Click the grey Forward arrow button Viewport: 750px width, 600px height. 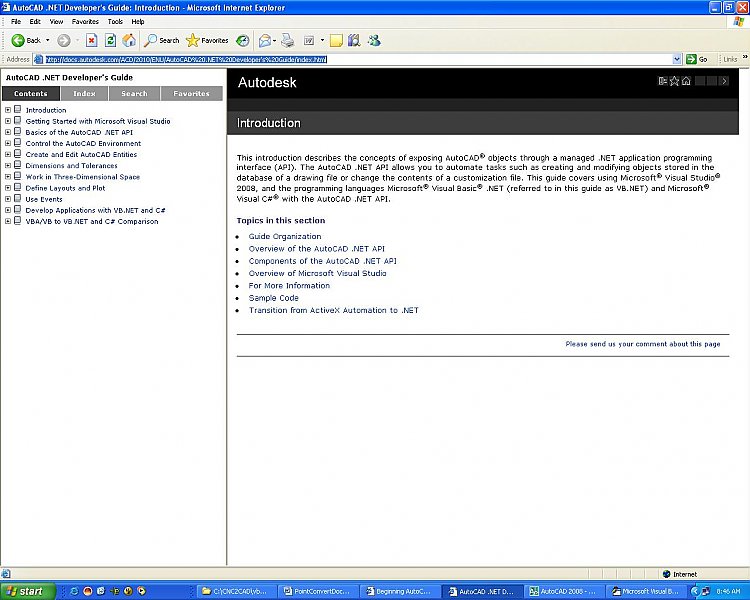pos(64,41)
